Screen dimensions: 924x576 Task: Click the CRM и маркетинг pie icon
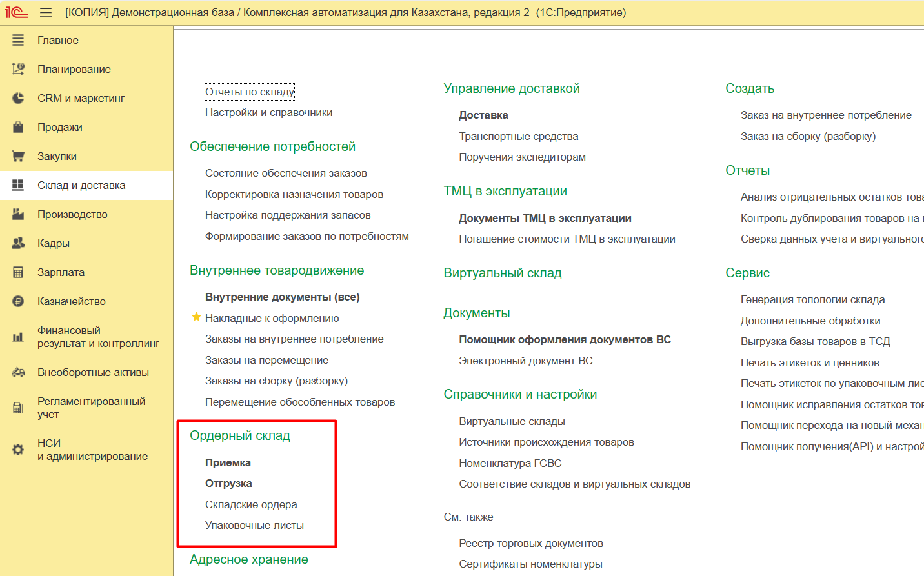point(18,98)
